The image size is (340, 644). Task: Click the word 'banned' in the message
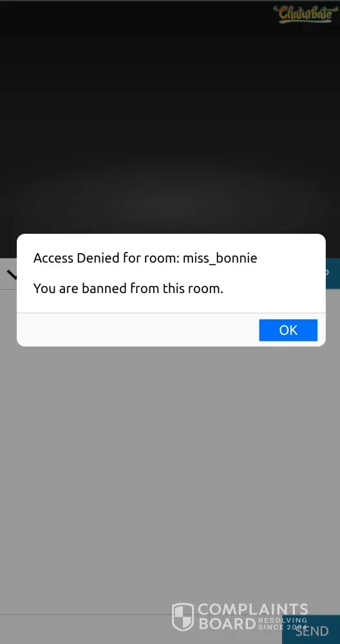tap(104, 289)
